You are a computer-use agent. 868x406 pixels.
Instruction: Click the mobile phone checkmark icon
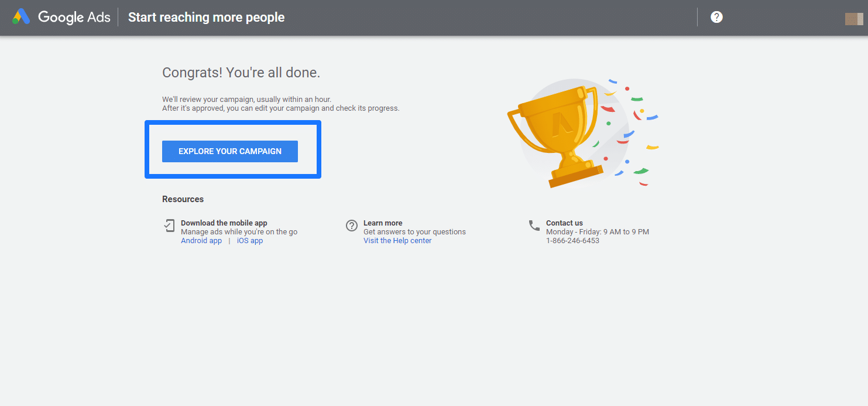[x=169, y=226]
